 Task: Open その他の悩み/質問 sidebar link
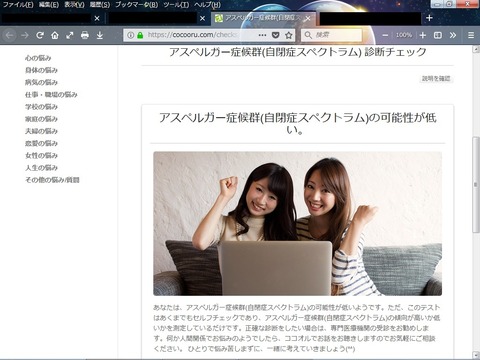[x=52, y=180]
